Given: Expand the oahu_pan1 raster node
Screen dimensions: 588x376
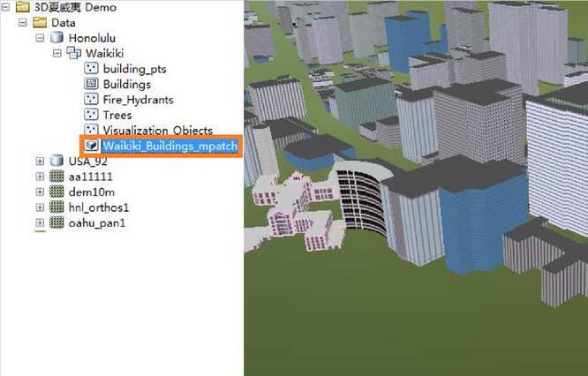Looking at the screenshot, I should [x=40, y=222].
